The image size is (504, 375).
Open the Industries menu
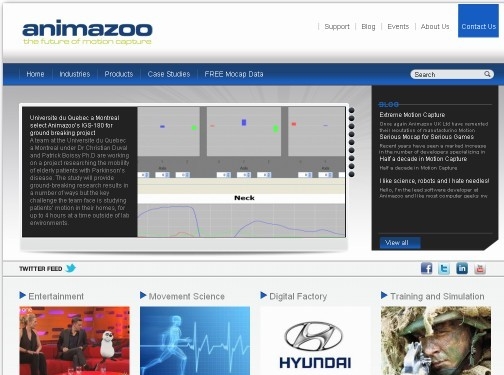click(x=75, y=74)
